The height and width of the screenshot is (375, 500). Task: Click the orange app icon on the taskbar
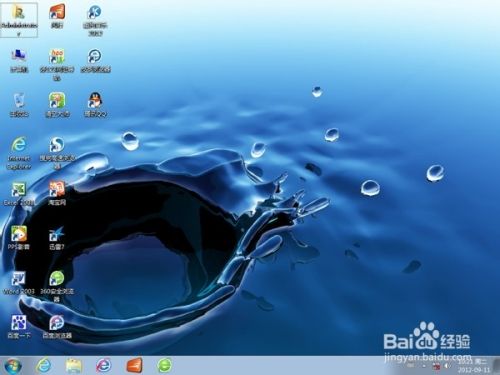134,365
